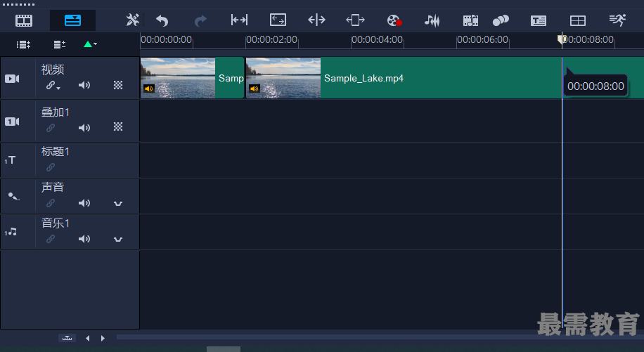Select the first short Samp video clip
644x352 pixels.
pos(192,78)
